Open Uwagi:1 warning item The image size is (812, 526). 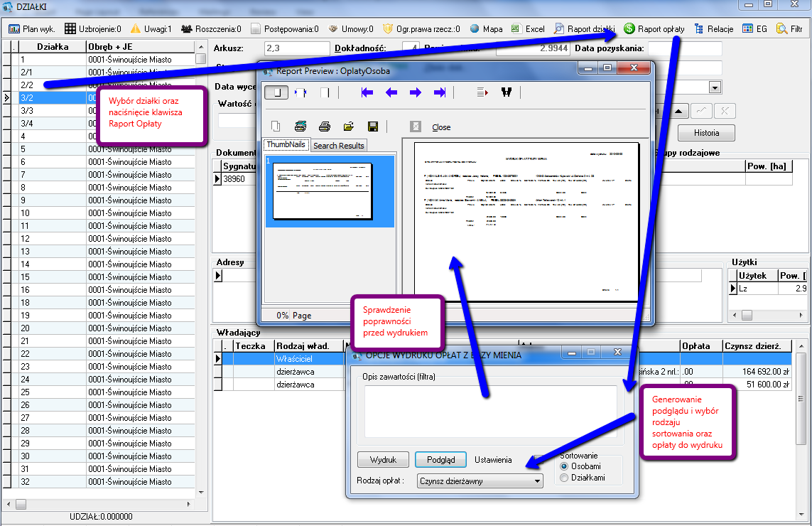click(x=151, y=29)
